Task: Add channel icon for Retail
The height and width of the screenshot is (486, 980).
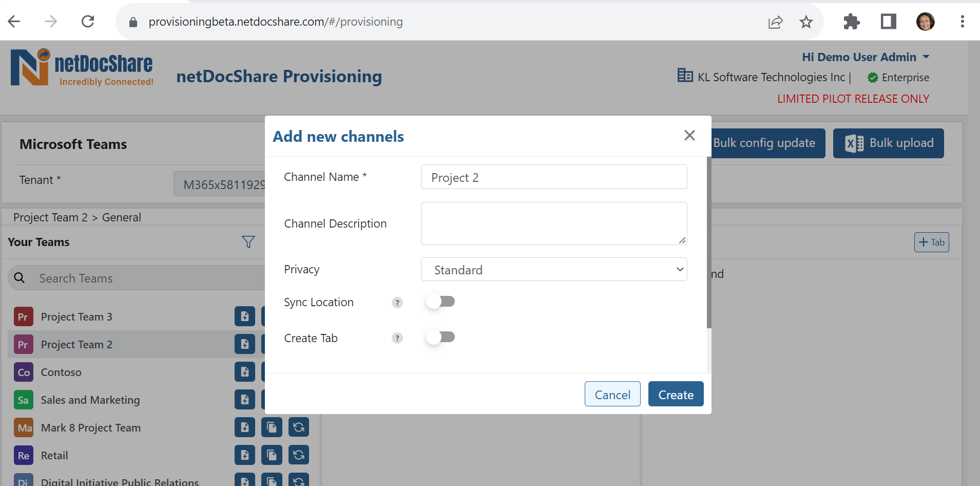Action: pos(245,455)
